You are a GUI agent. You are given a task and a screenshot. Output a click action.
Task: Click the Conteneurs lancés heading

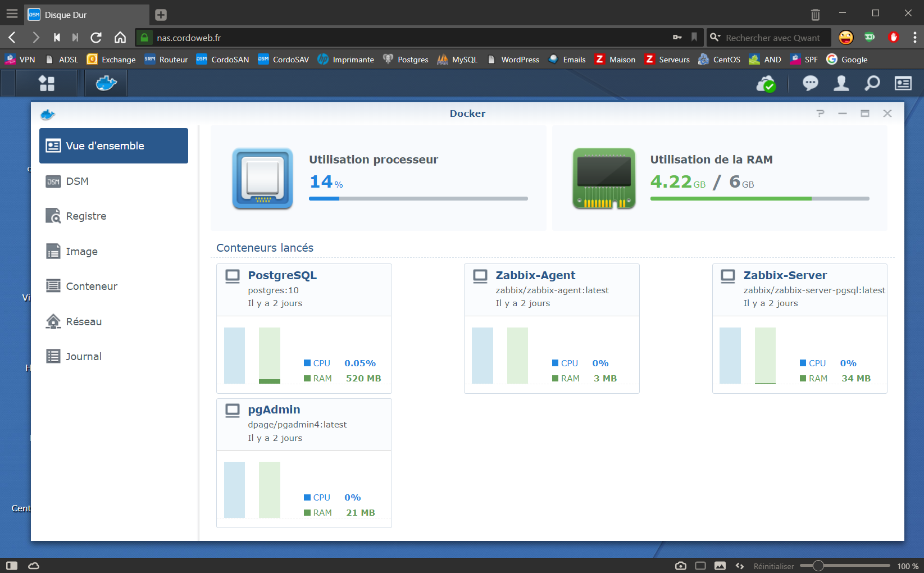click(265, 248)
